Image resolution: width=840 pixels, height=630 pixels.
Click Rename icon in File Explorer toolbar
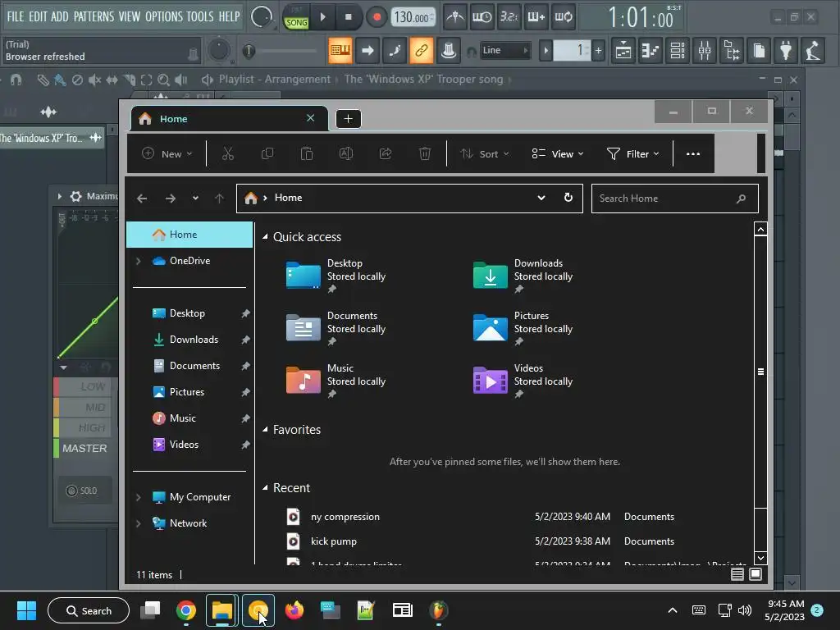346,153
